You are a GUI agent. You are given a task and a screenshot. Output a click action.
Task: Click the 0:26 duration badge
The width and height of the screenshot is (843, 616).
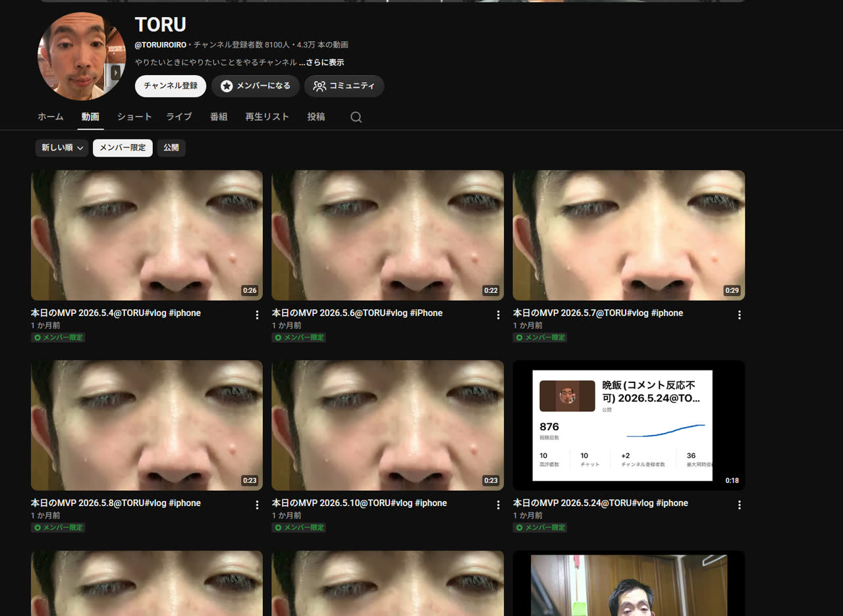click(x=250, y=290)
